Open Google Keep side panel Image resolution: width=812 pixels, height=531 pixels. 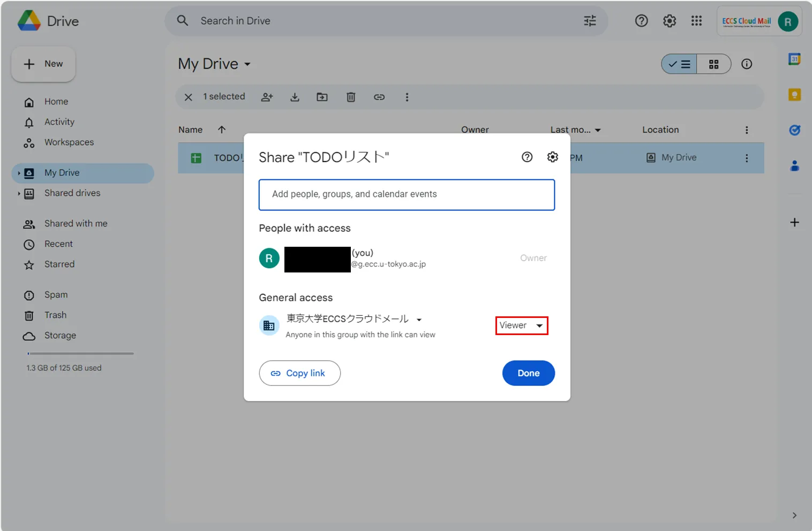tap(794, 95)
